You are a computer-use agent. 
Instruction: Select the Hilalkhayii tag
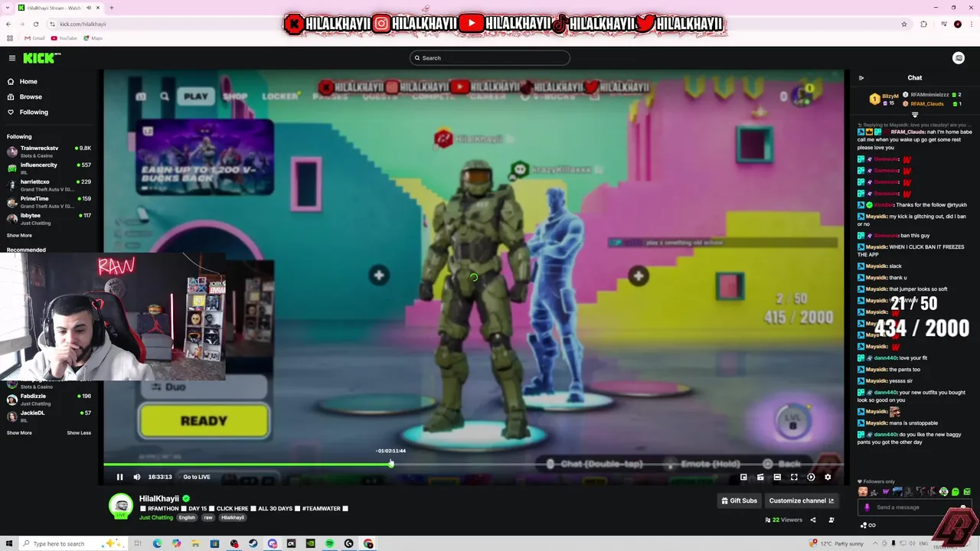click(x=233, y=517)
